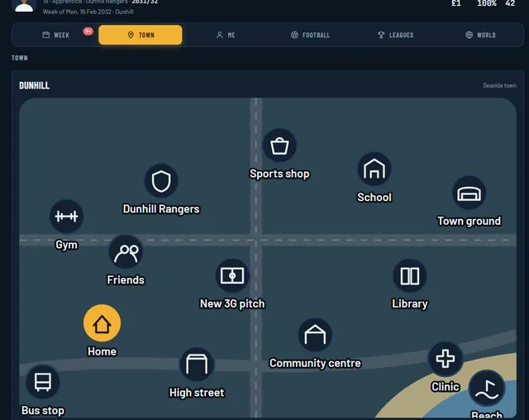
Task: Switch to the Week tab
Action: pyautogui.click(x=55, y=35)
